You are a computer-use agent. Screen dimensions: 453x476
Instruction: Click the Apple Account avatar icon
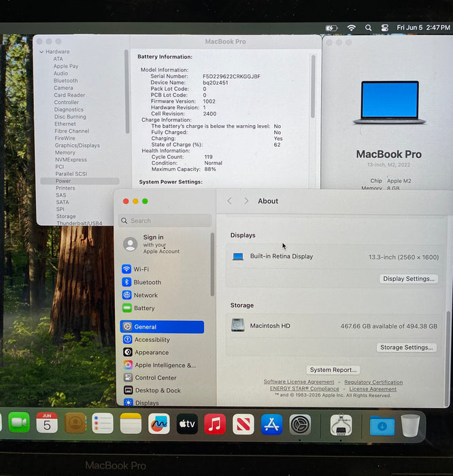coord(130,244)
